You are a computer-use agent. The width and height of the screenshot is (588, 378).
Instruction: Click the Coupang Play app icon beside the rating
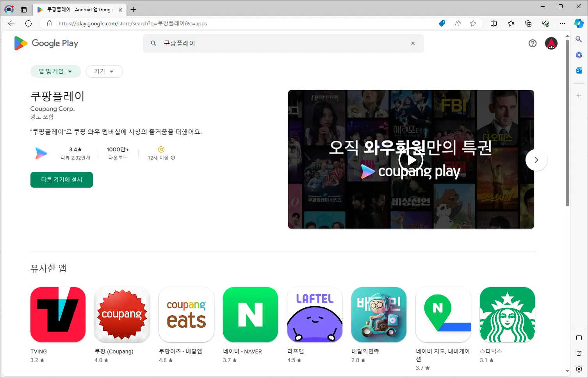pyautogui.click(x=41, y=153)
